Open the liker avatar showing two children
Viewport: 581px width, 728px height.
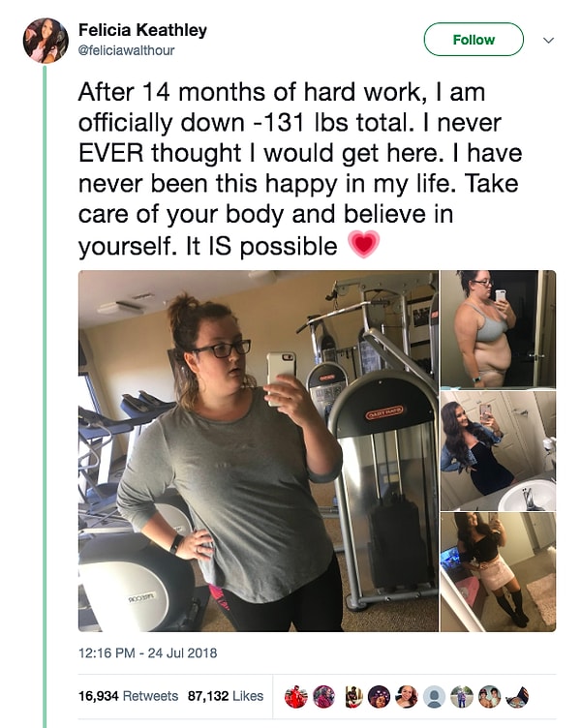point(490,696)
